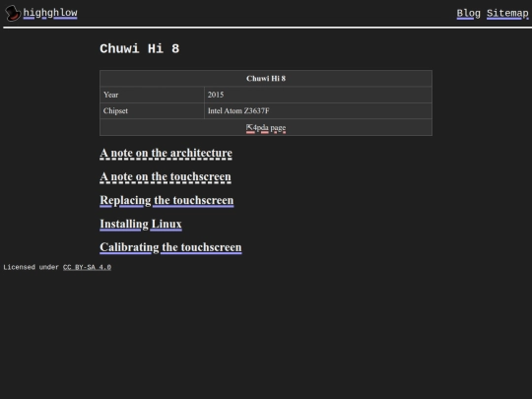The height and width of the screenshot is (399, 532).
Task: Open the highghlow home link
Action: tap(50, 13)
